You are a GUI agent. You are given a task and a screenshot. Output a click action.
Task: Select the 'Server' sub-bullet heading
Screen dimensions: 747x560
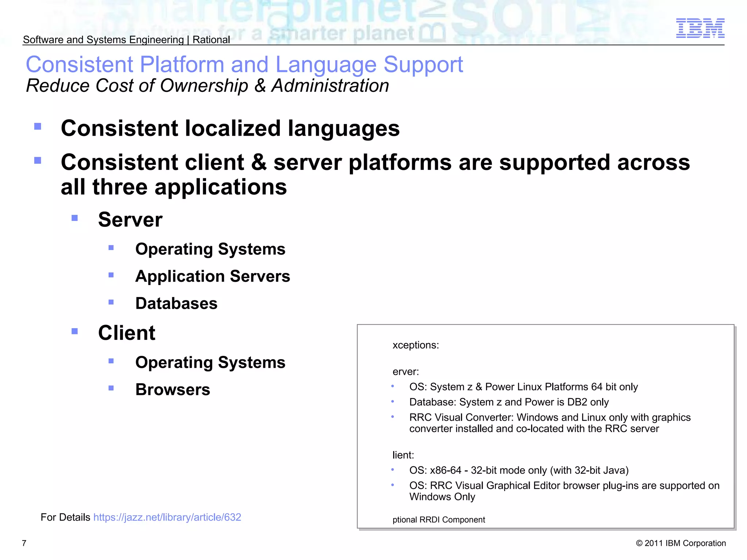(x=130, y=219)
